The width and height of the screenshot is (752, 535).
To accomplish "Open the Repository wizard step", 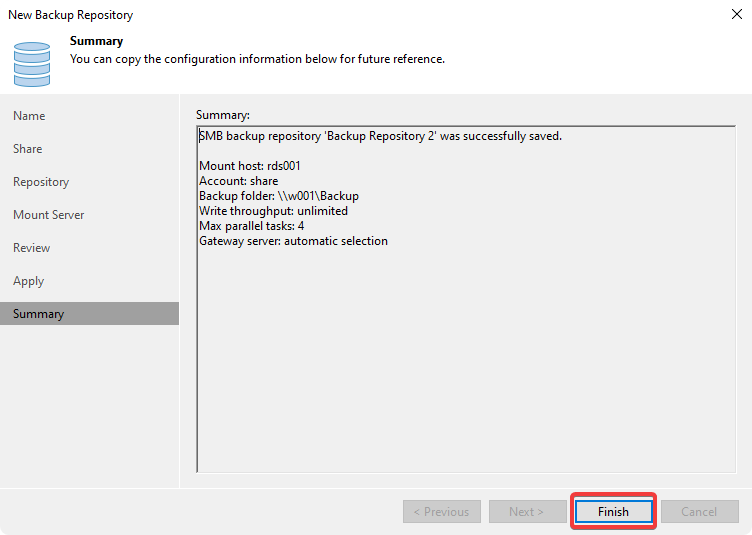I will click(x=41, y=182).
